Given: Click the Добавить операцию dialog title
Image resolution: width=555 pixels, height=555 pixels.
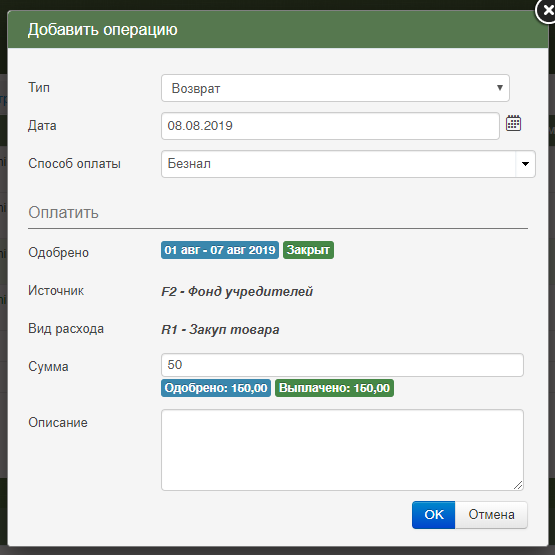Looking at the screenshot, I should [x=103, y=29].
